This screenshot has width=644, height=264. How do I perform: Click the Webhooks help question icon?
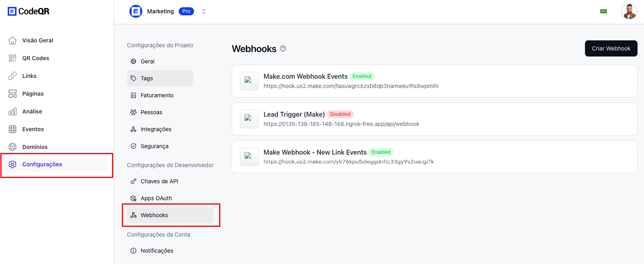point(283,48)
